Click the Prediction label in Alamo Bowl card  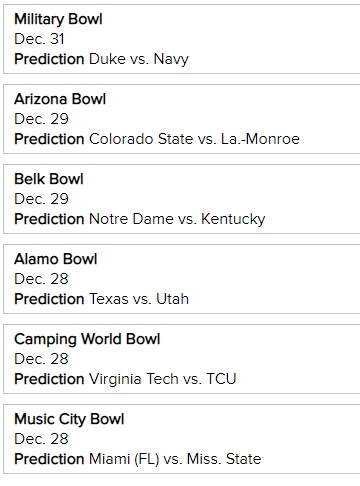[49, 299]
